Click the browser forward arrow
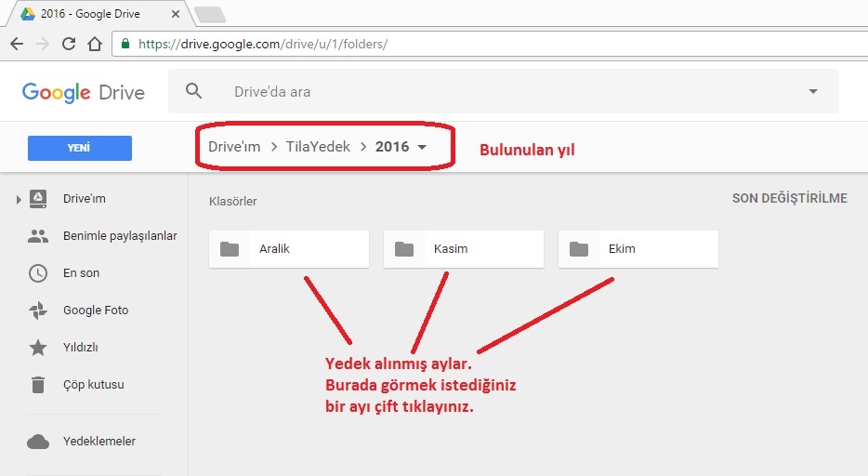The width and height of the screenshot is (868, 476). pyautogui.click(x=43, y=44)
